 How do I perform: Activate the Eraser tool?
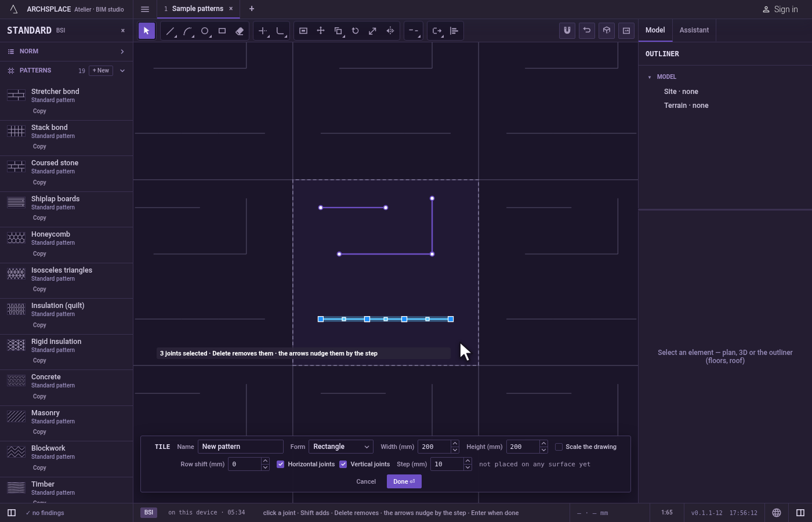coord(240,31)
